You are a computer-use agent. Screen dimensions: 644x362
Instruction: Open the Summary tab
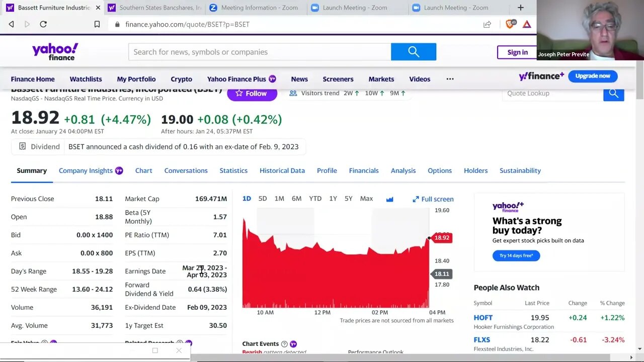pos(32,170)
